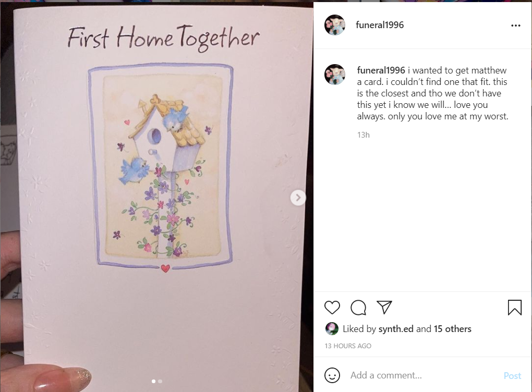Open comments with the speech bubble icon
532x392 pixels.
358,308
